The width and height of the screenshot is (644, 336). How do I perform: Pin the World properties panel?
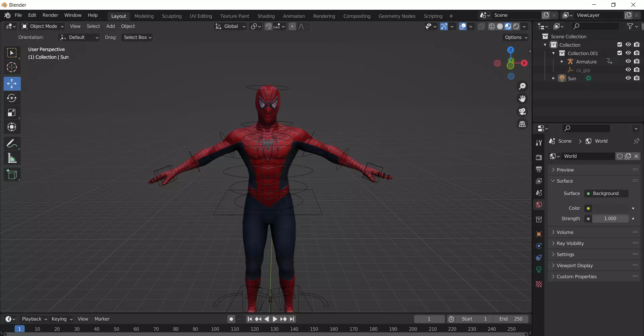(636, 141)
